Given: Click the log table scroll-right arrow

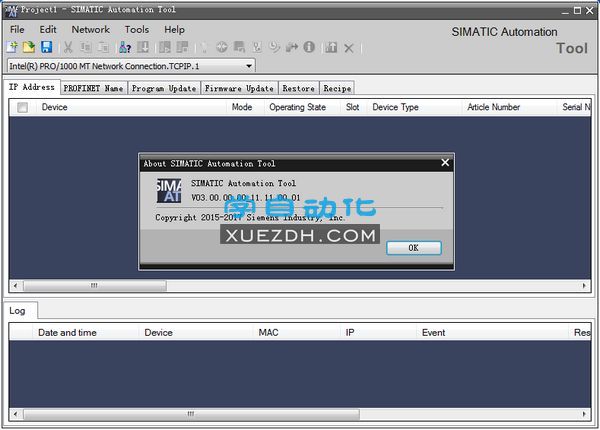Looking at the screenshot, I should tap(584, 414).
